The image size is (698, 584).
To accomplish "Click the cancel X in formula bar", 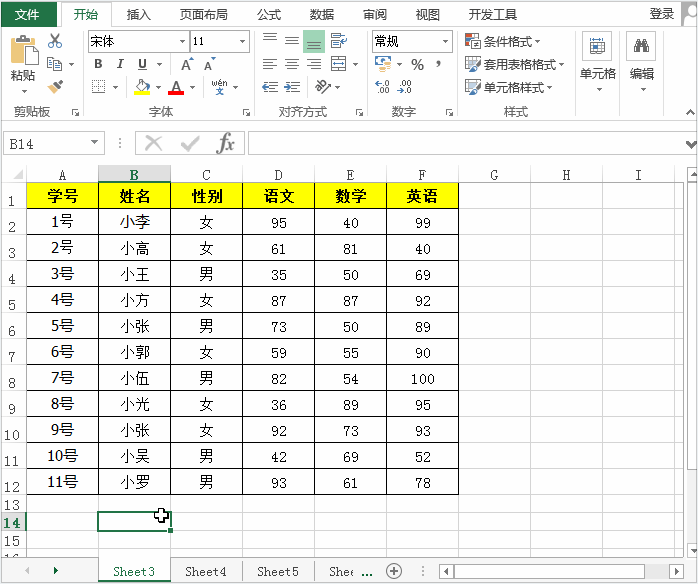I will point(154,143).
